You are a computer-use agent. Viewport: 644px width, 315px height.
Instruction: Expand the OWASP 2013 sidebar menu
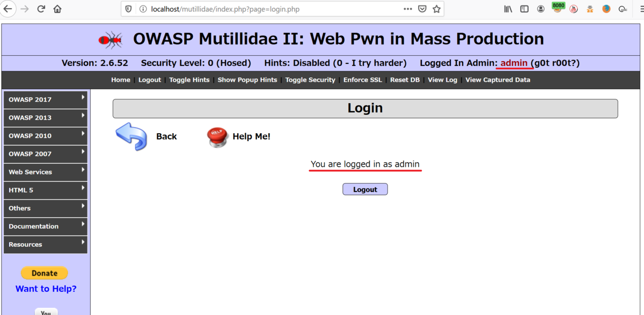coord(46,118)
